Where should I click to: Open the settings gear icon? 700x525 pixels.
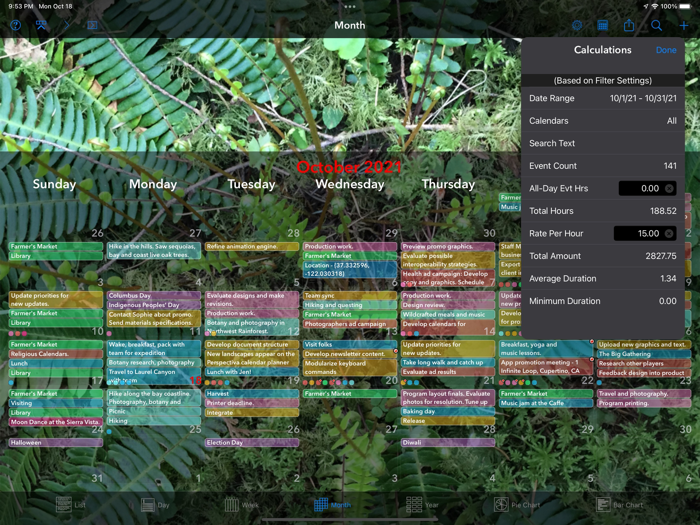point(577,25)
